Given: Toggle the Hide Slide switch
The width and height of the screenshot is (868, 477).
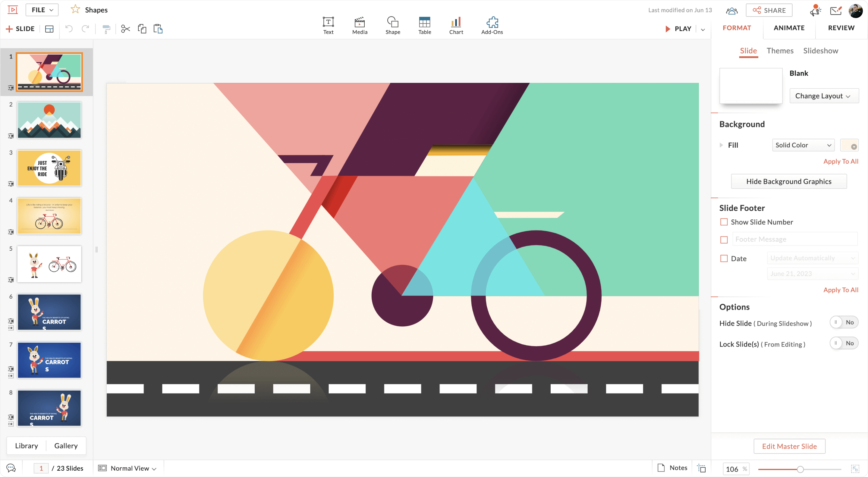Looking at the screenshot, I should (843, 322).
